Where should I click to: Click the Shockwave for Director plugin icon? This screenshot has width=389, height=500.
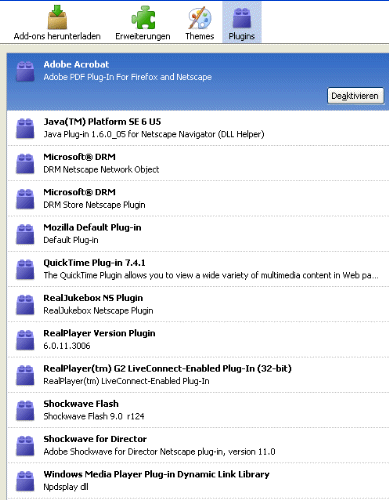pyautogui.click(x=25, y=446)
